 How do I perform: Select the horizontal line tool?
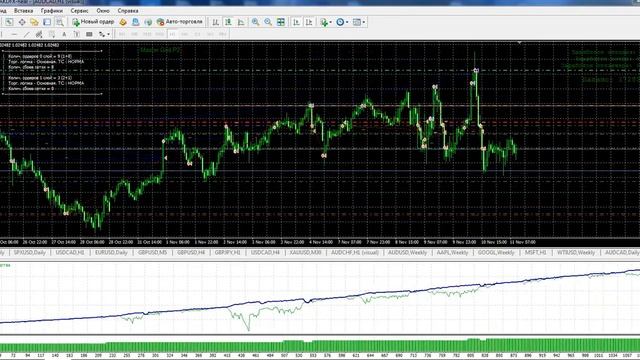[14, 34]
